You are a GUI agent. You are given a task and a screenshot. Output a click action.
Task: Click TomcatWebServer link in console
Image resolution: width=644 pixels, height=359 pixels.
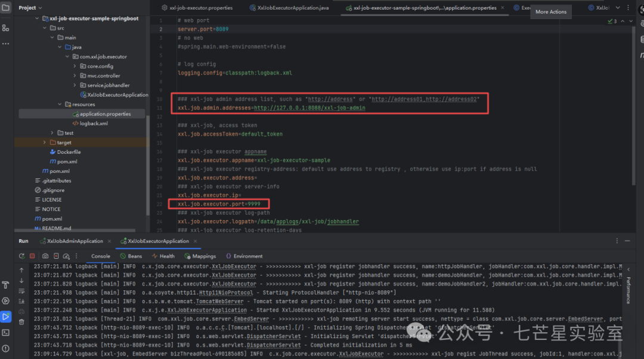point(219,302)
